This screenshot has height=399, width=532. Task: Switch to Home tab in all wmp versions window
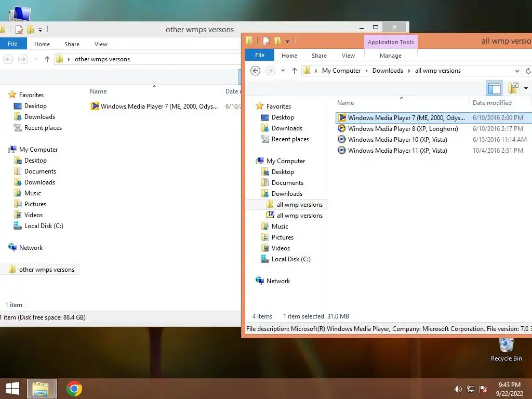click(x=289, y=56)
